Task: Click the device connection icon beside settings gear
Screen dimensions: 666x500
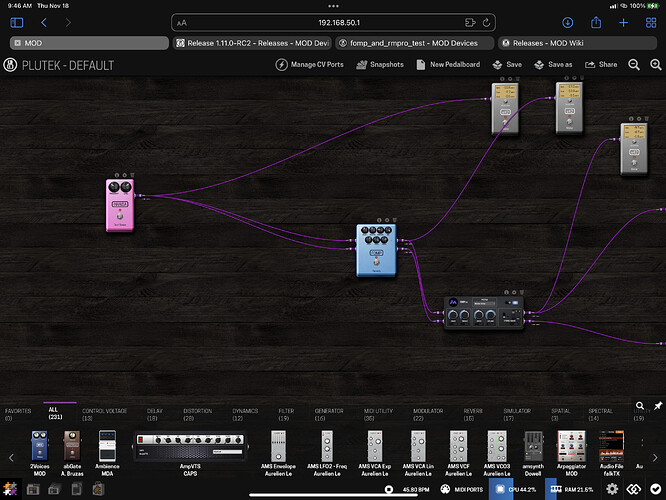Action: coord(634,489)
